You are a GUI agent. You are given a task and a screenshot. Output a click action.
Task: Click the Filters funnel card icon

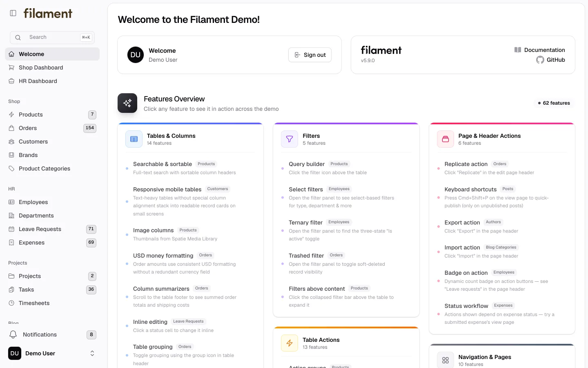click(290, 139)
